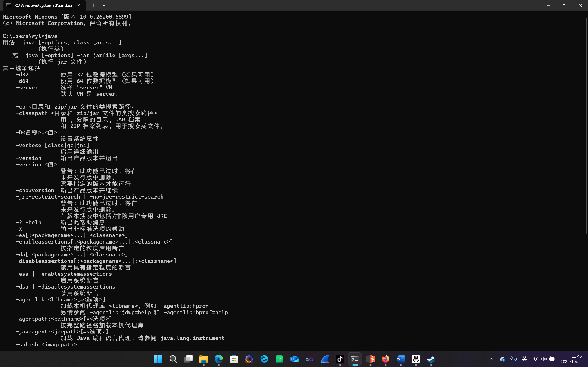Select the C:\Windows\system32\cmd.exe tab

point(43,5)
